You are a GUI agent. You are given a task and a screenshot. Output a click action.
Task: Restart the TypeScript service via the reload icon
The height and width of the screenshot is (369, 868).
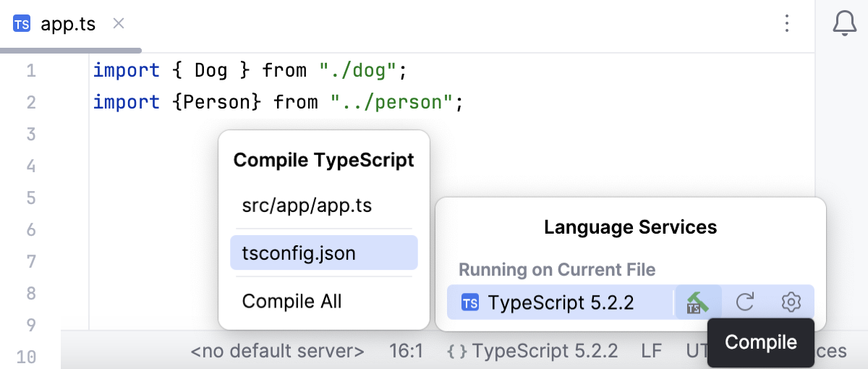(745, 302)
